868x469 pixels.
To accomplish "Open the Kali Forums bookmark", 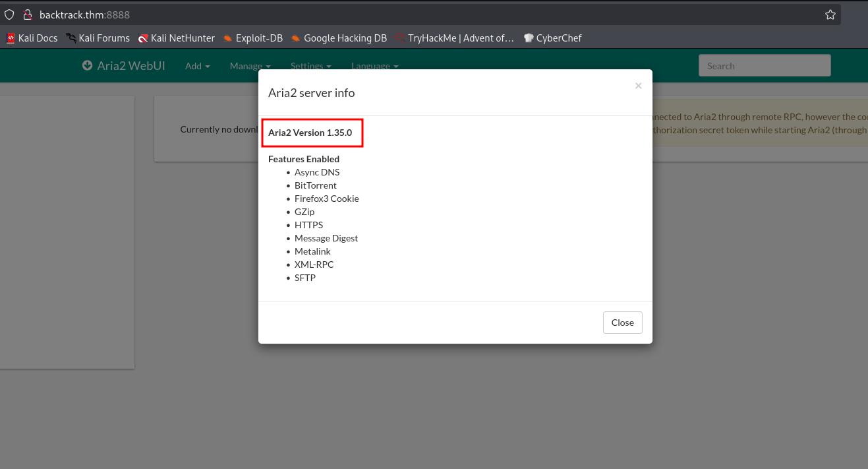I will [x=98, y=38].
